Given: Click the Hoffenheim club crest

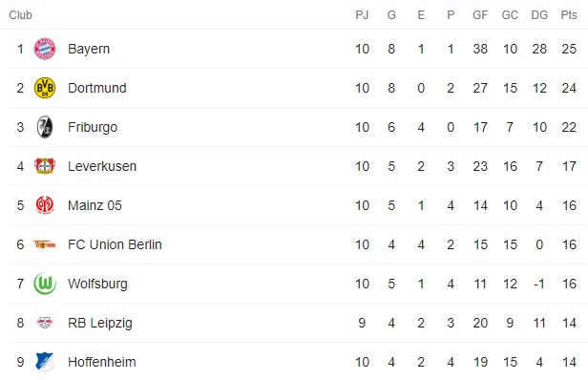Looking at the screenshot, I should coord(45,362).
